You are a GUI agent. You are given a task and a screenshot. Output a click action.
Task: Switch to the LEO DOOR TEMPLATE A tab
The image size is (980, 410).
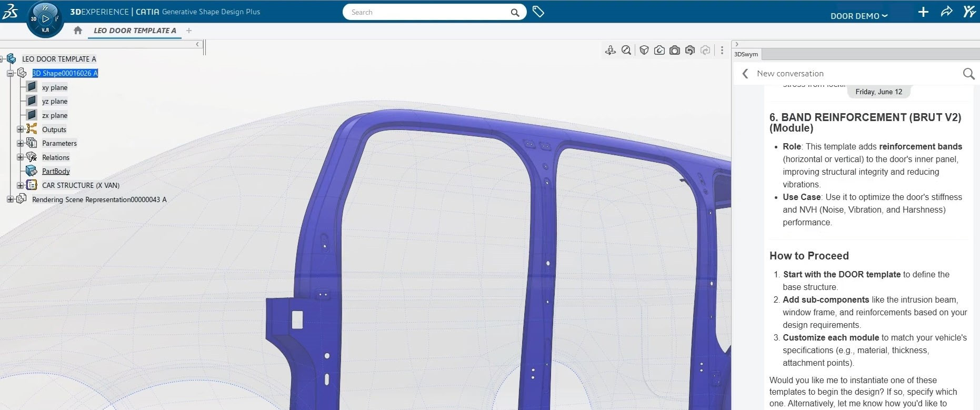[x=135, y=31]
